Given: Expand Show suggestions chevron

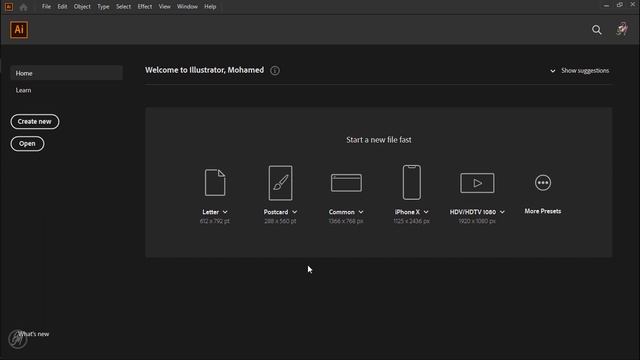Looking at the screenshot, I should click(x=553, y=71).
